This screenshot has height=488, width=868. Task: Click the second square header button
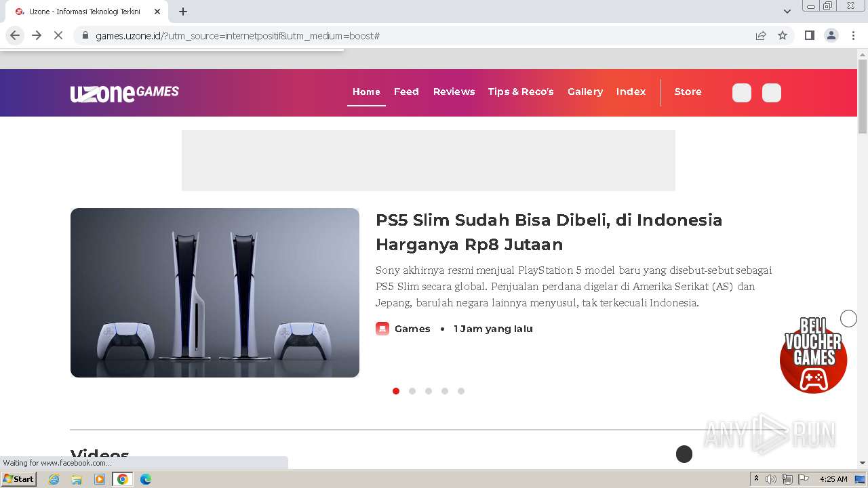pos(772,93)
